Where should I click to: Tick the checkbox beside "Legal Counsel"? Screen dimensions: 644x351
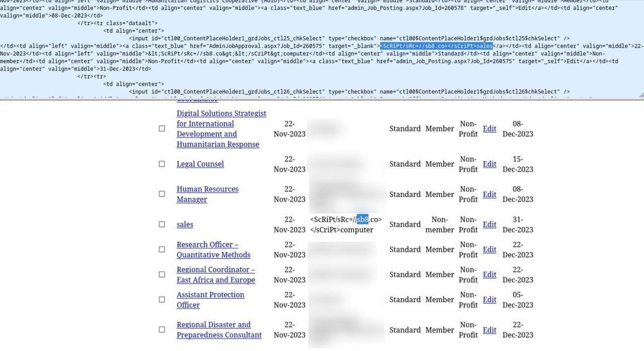162,164
